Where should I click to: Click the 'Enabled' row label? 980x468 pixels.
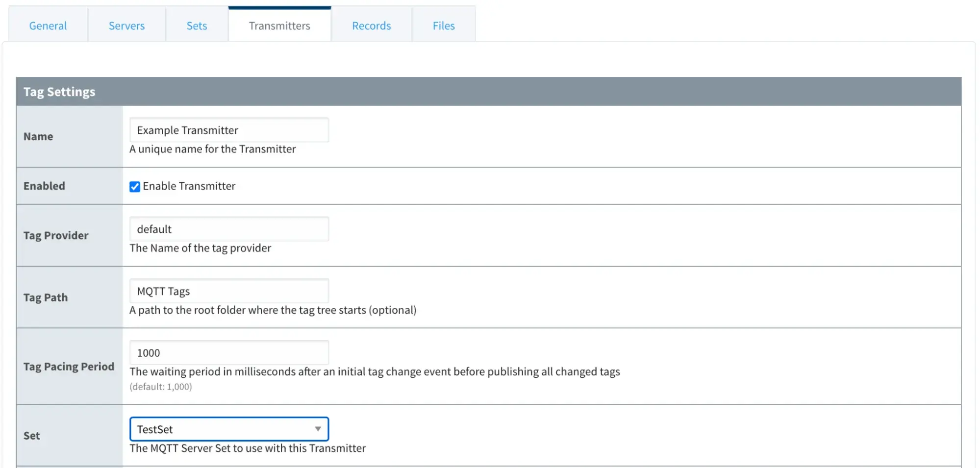pos(44,186)
